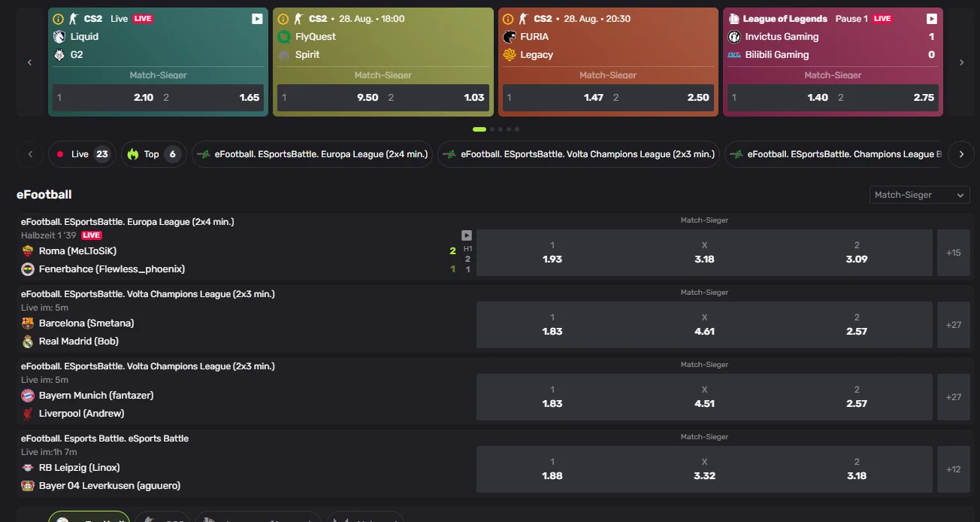The height and width of the screenshot is (522, 980).
Task: Bet on G2 at 1.65
Action: pyautogui.click(x=211, y=98)
